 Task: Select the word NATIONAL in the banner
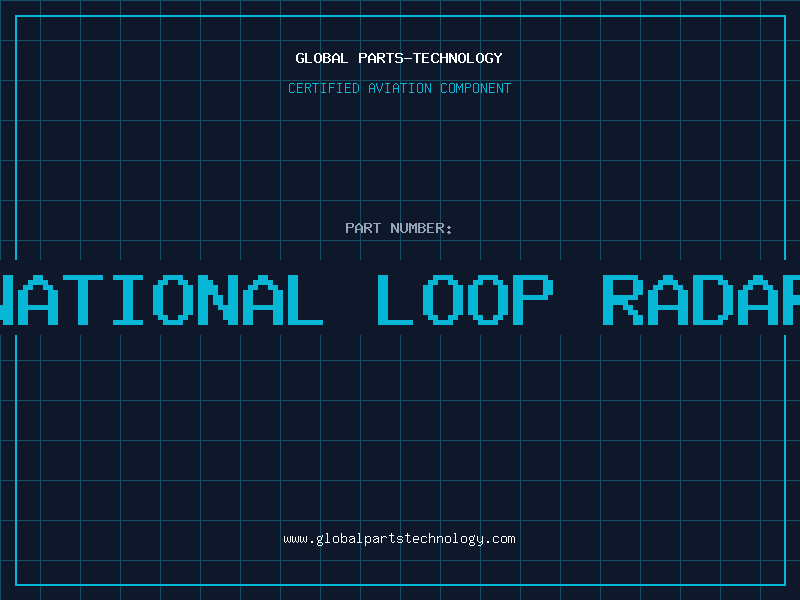(x=160, y=299)
